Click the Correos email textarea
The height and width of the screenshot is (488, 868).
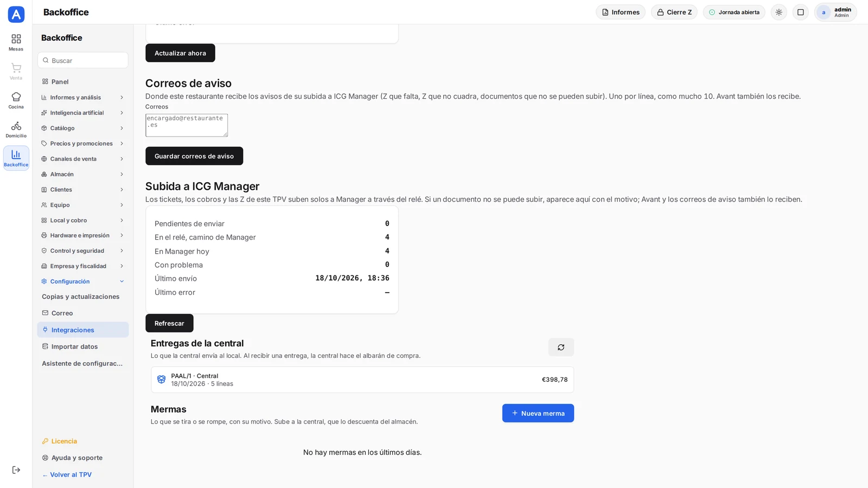(x=187, y=125)
